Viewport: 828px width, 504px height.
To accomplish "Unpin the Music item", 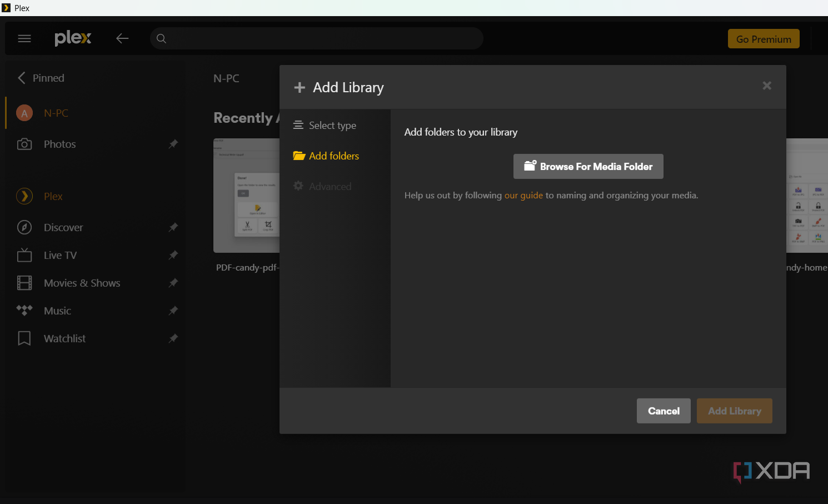I will [x=173, y=311].
